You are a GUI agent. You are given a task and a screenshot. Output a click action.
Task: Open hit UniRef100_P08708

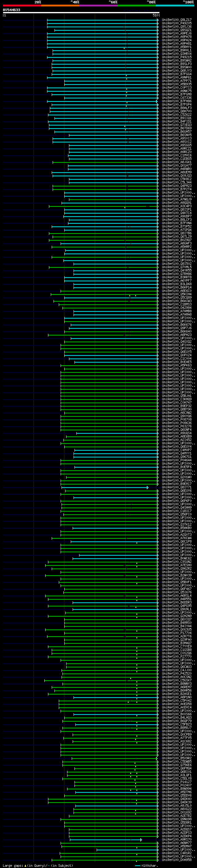pyautogui.click(x=177, y=419)
